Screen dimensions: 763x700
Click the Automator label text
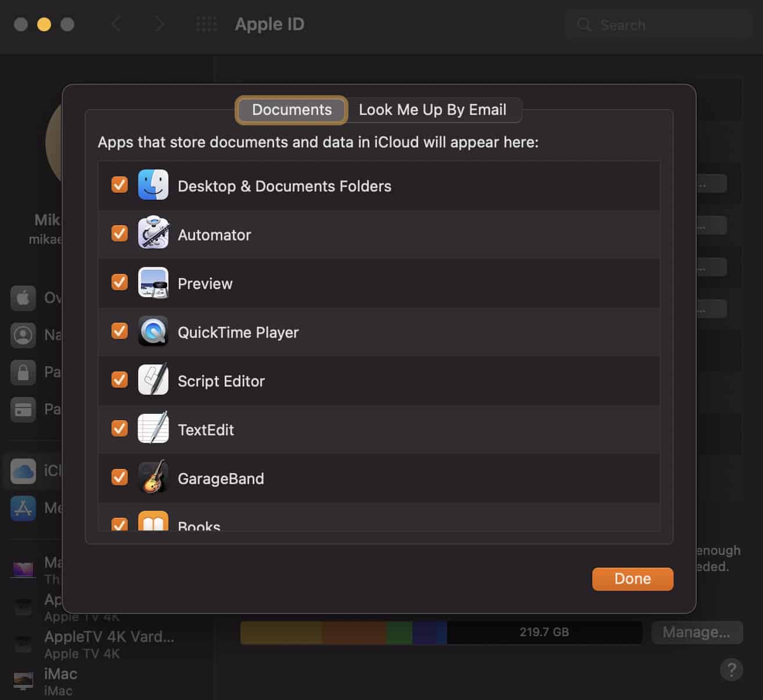point(214,235)
